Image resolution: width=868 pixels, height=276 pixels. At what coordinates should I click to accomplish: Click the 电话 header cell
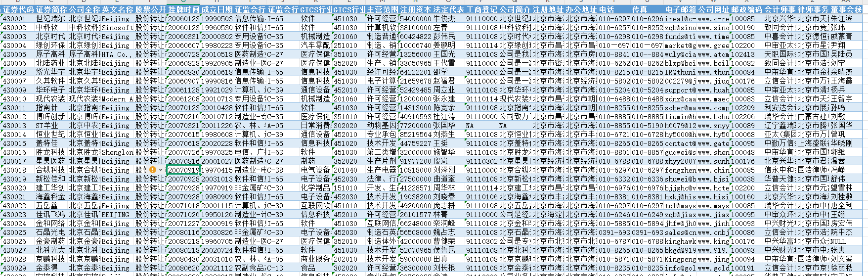[614, 9]
